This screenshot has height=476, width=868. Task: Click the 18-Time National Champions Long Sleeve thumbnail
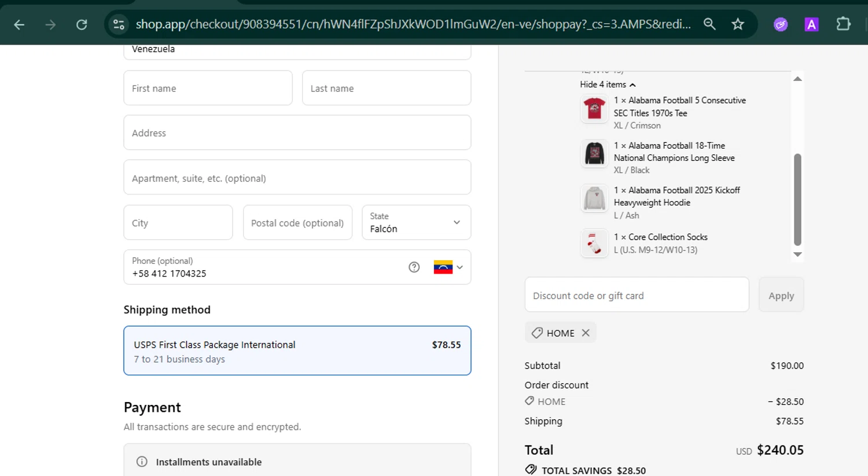pos(594,153)
